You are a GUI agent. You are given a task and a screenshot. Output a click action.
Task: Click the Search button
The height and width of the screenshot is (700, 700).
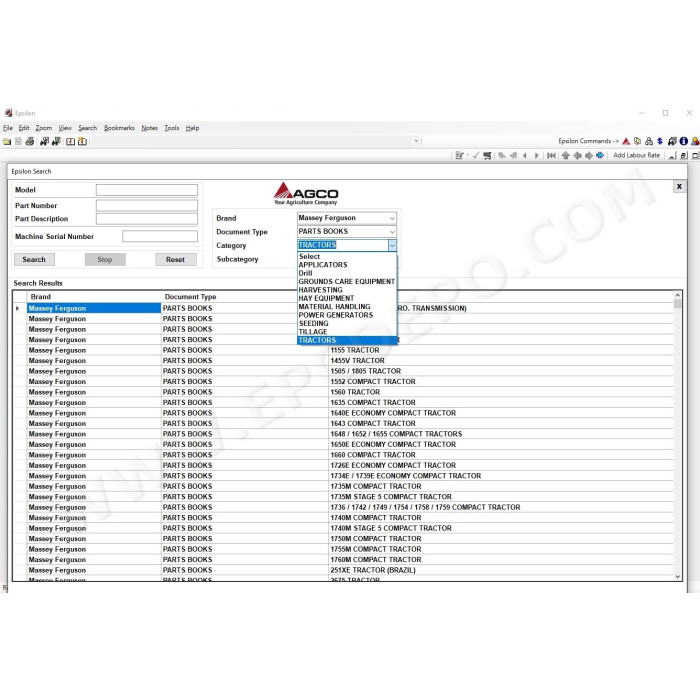[x=34, y=259]
